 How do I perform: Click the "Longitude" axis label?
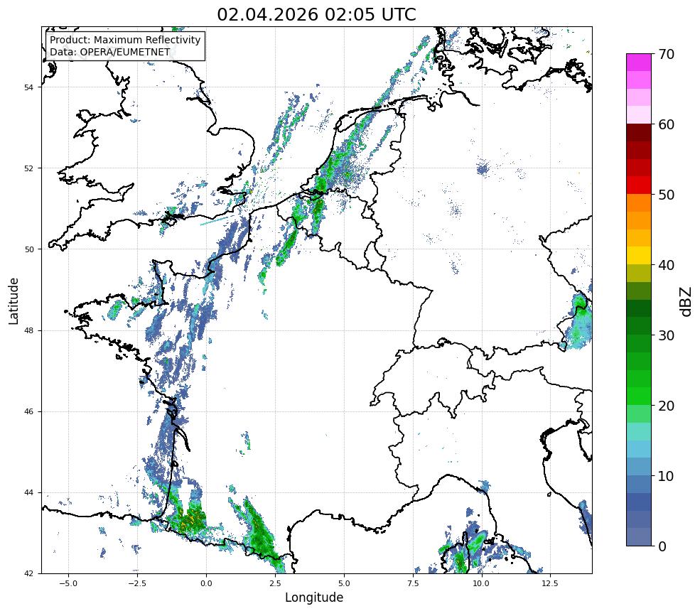[314, 598]
